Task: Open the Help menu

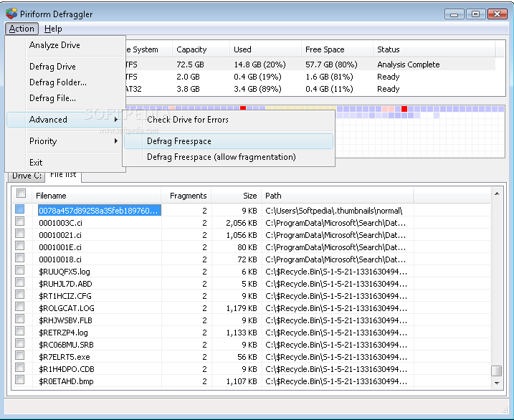Action: point(53,29)
